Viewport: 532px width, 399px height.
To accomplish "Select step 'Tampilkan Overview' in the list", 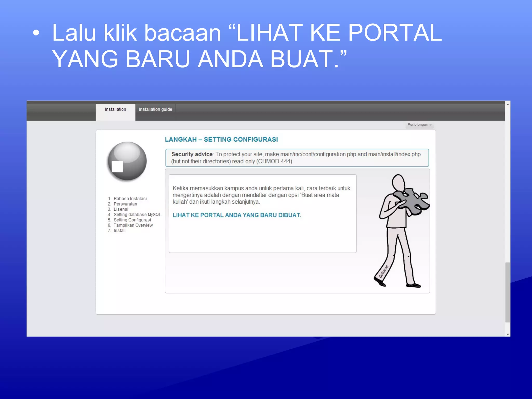I will click(133, 225).
